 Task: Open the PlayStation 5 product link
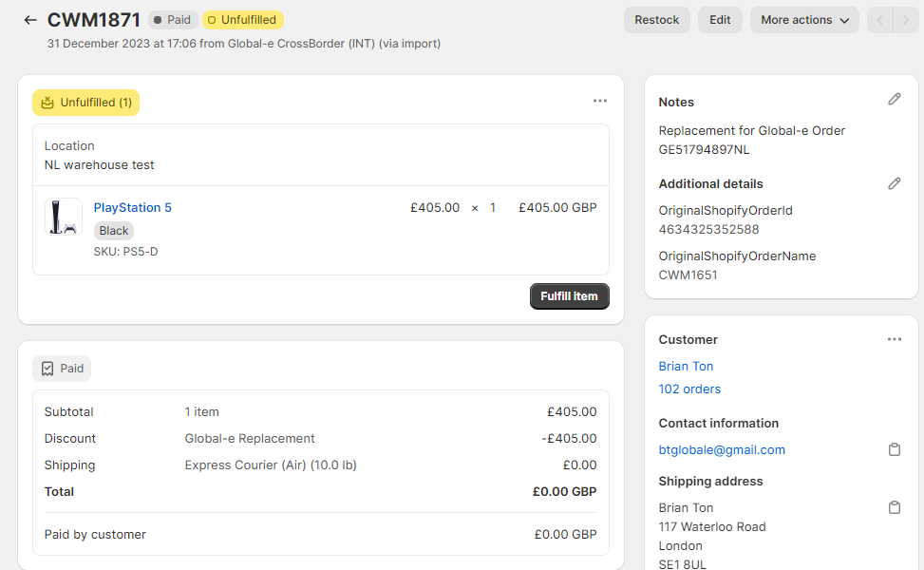click(132, 207)
